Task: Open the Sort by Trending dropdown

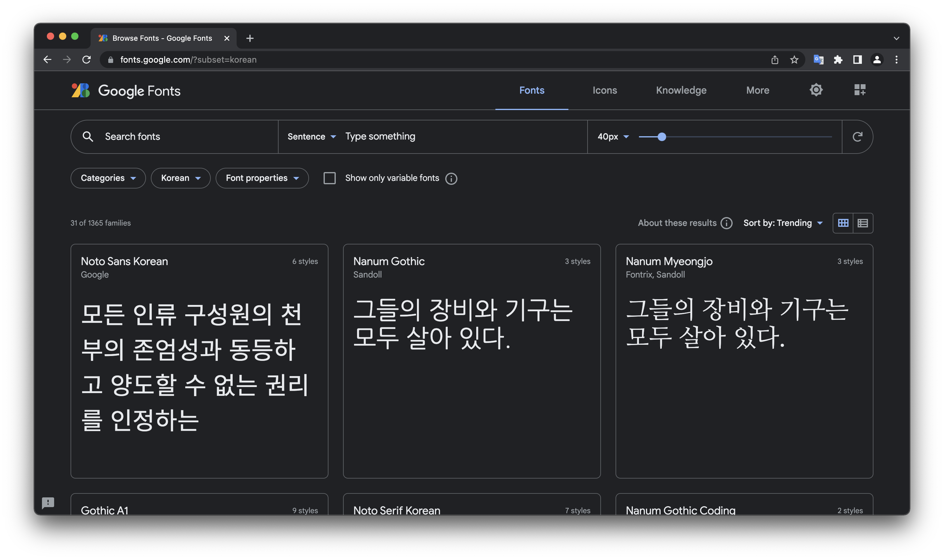Action: 783,223
